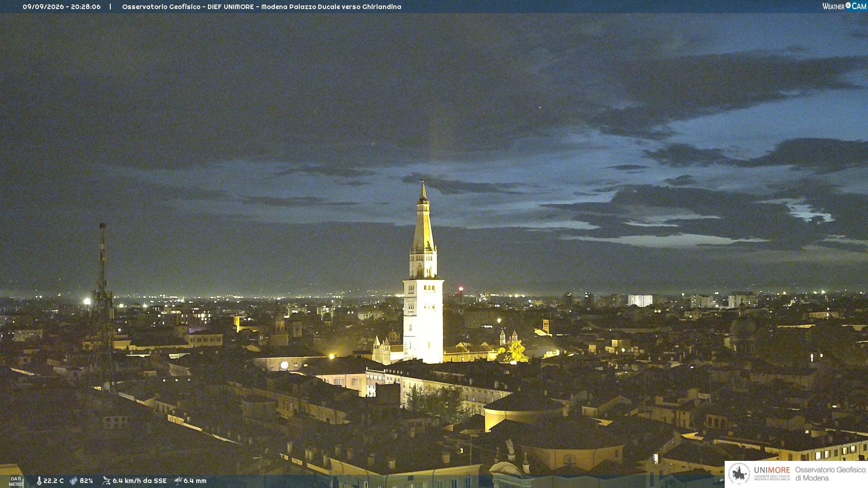The width and height of the screenshot is (868, 488).
Task: Click the thermometer temperature icon
Action: (39, 481)
